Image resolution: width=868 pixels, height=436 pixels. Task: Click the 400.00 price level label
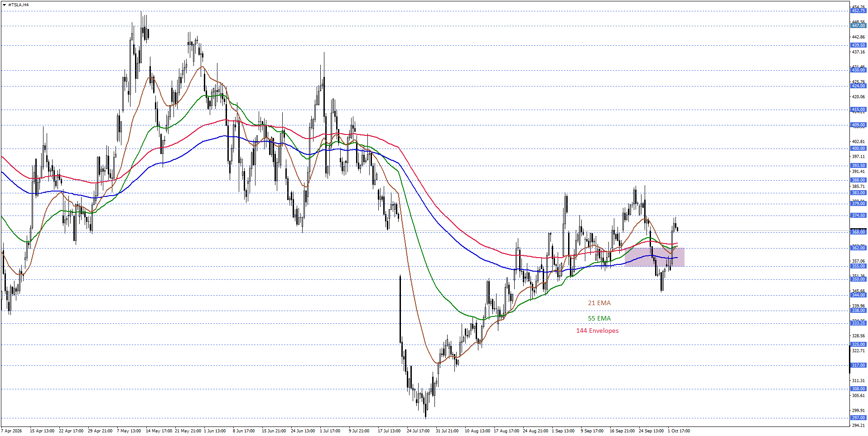[x=858, y=149]
